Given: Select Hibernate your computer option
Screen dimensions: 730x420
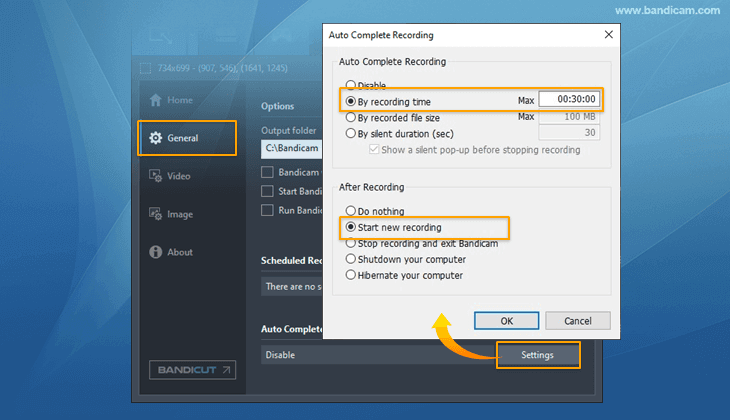Looking at the screenshot, I should [351, 275].
